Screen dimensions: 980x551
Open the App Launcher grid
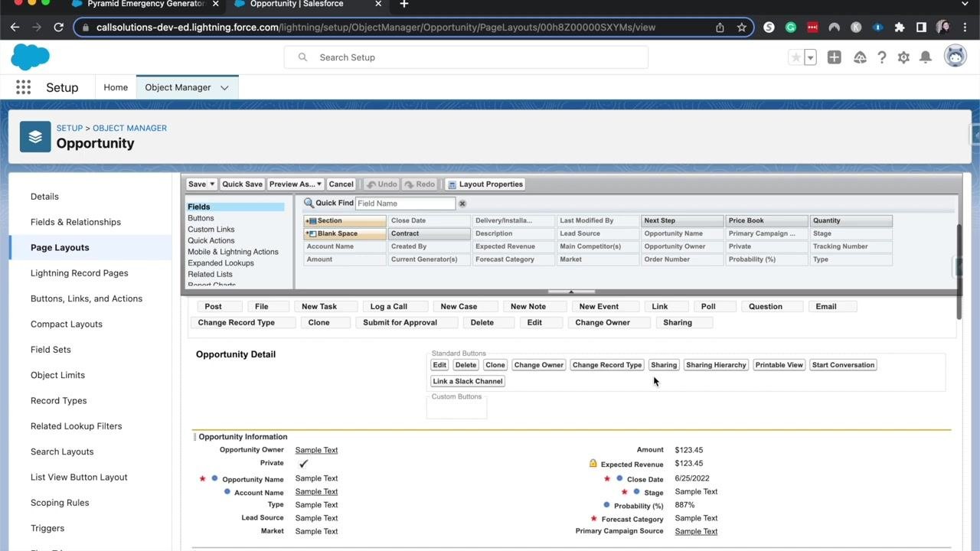point(23,87)
